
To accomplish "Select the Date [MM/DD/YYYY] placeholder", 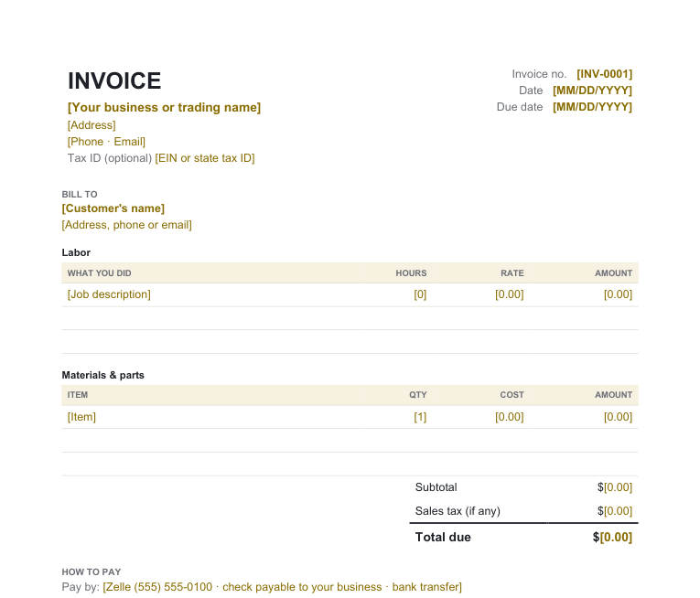I will [592, 91].
